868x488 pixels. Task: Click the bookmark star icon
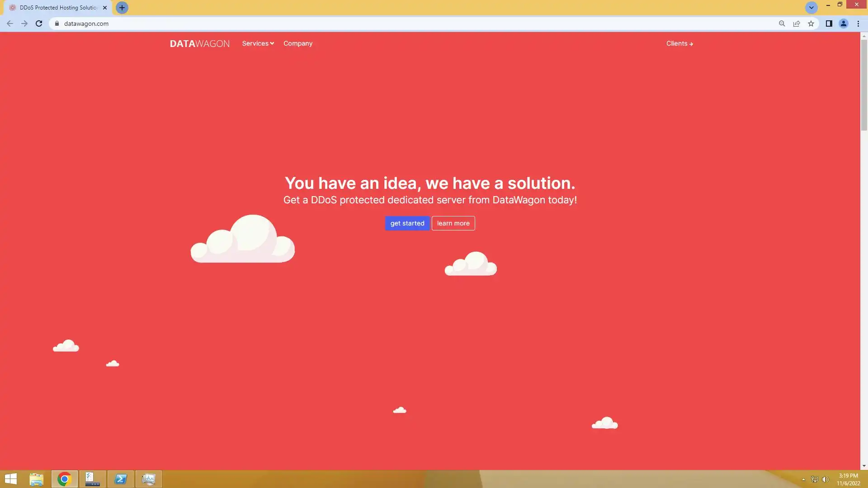(811, 23)
